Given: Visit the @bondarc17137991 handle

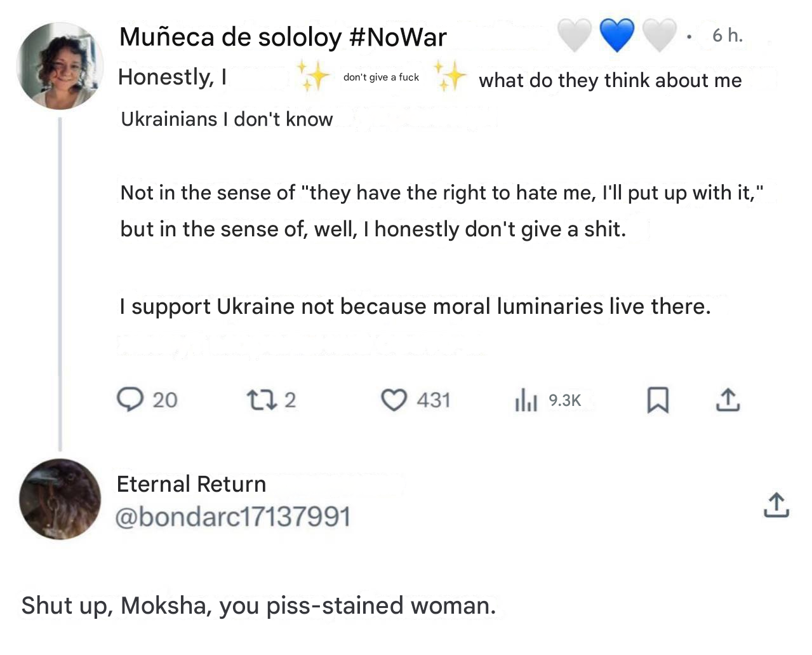Looking at the screenshot, I should [x=232, y=517].
